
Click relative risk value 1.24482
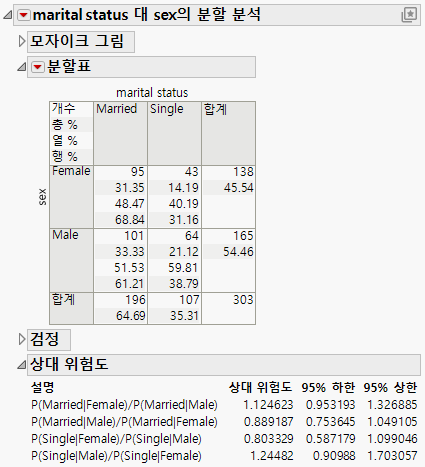coord(272,456)
